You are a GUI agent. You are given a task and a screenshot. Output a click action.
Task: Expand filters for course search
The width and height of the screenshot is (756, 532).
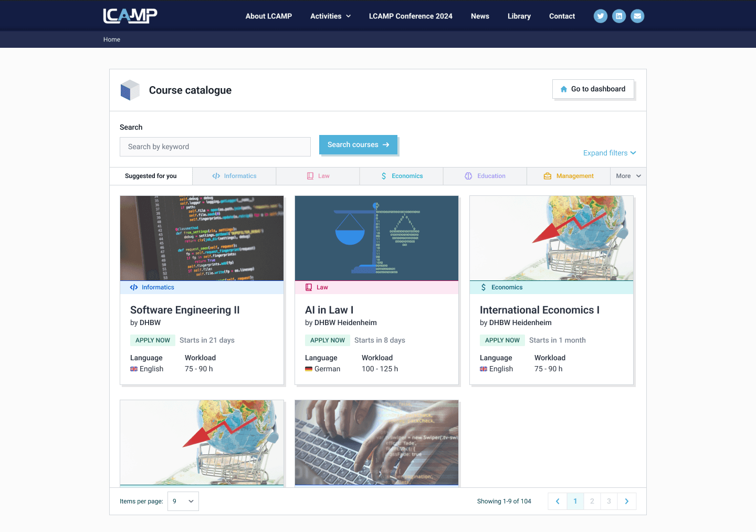(609, 153)
